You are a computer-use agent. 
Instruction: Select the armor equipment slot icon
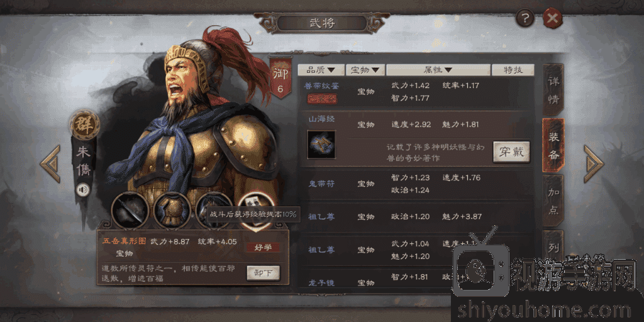coord(172,210)
